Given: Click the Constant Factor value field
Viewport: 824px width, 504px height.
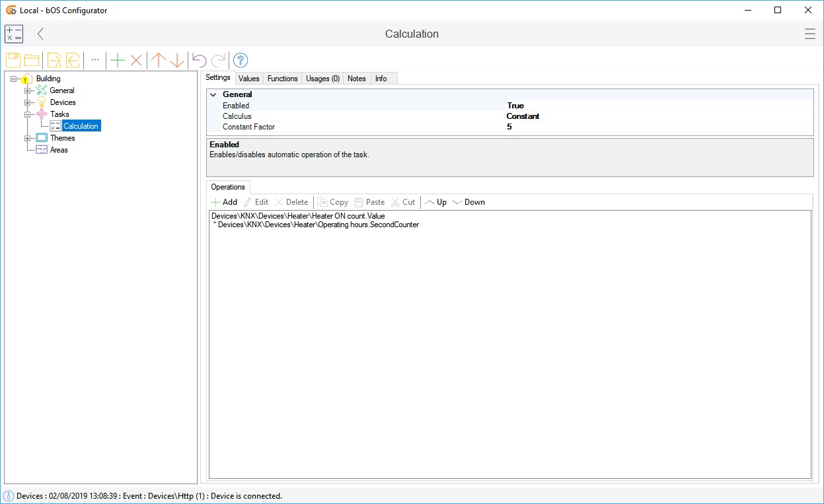Looking at the screenshot, I should coord(509,127).
